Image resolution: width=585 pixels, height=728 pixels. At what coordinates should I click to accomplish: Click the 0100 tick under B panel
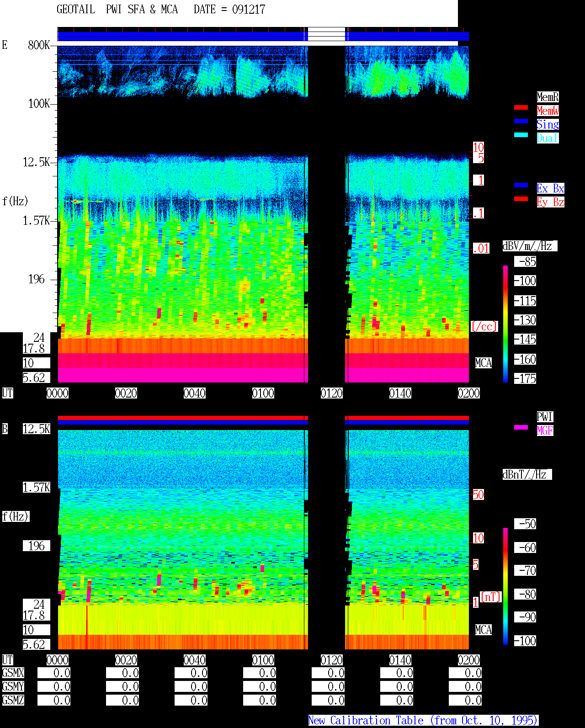(263, 660)
